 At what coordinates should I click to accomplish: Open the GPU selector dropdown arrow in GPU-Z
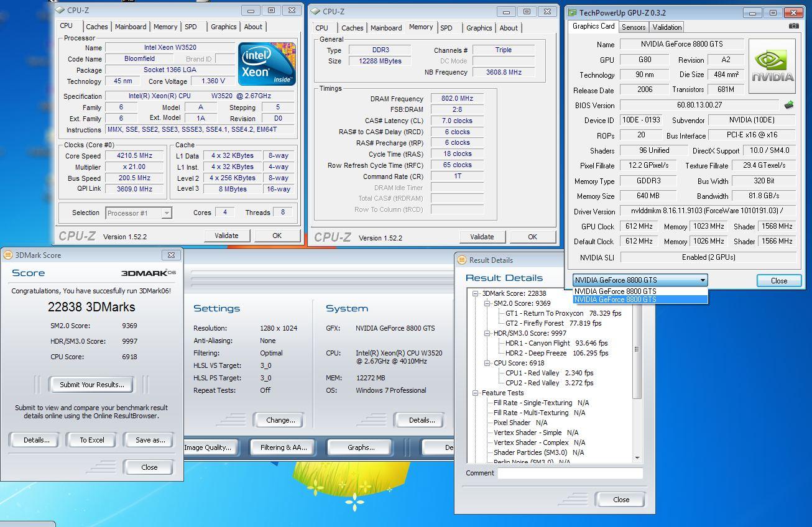point(703,280)
